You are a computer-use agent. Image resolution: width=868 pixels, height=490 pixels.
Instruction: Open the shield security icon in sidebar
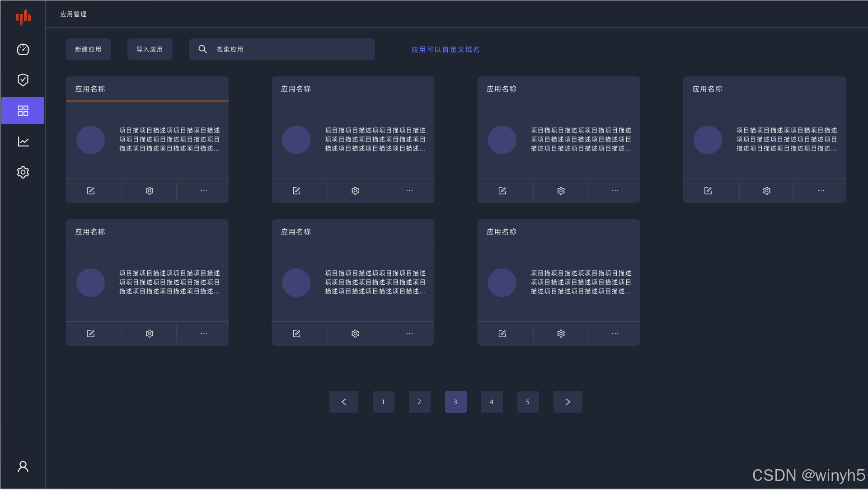[23, 80]
